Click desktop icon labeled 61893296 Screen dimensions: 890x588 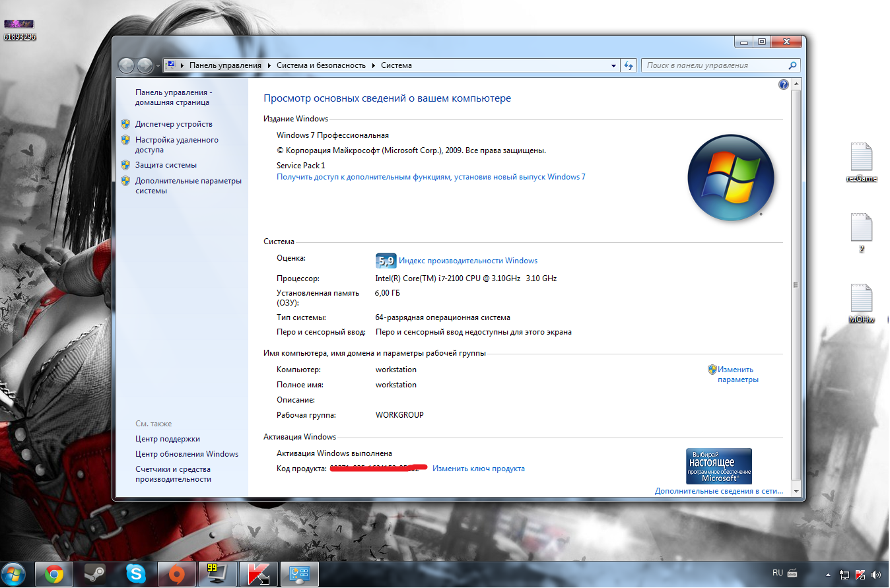pyautogui.click(x=20, y=29)
